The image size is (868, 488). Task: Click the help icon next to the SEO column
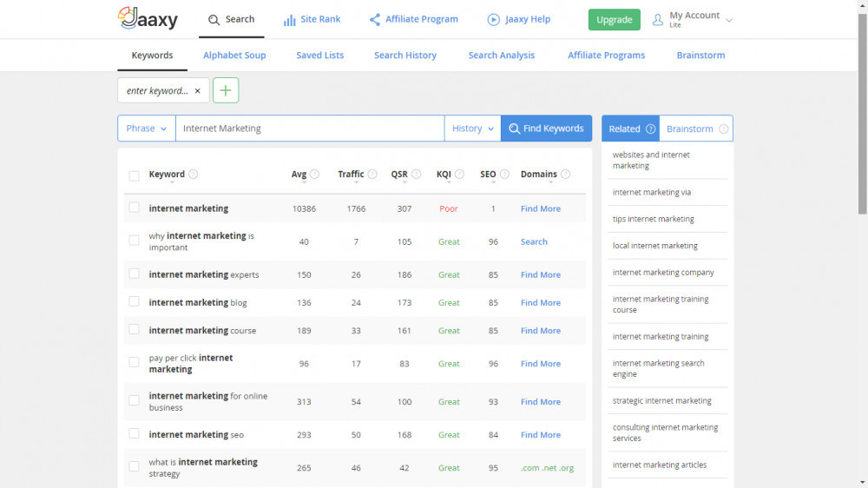tap(504, 174)
